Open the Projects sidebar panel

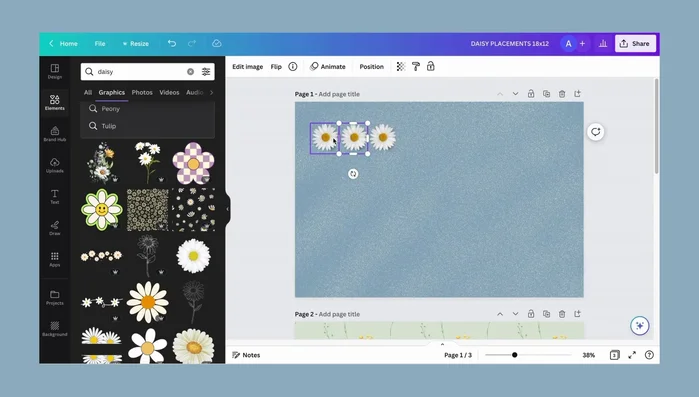[x=54, y=297]
